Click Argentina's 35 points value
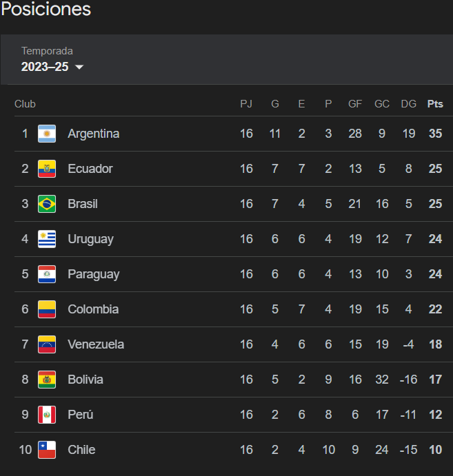Viewport: 453px width, 476px height. pos(435,134)
